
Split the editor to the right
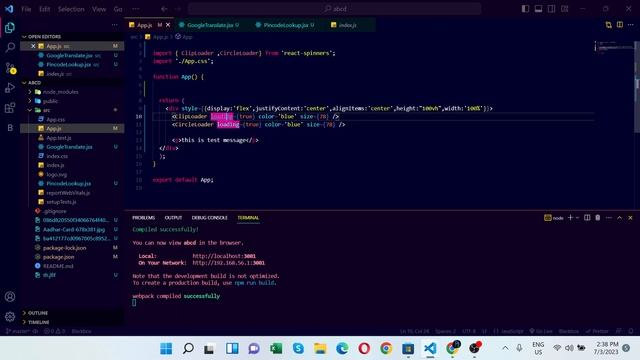(x=620, y=25)
